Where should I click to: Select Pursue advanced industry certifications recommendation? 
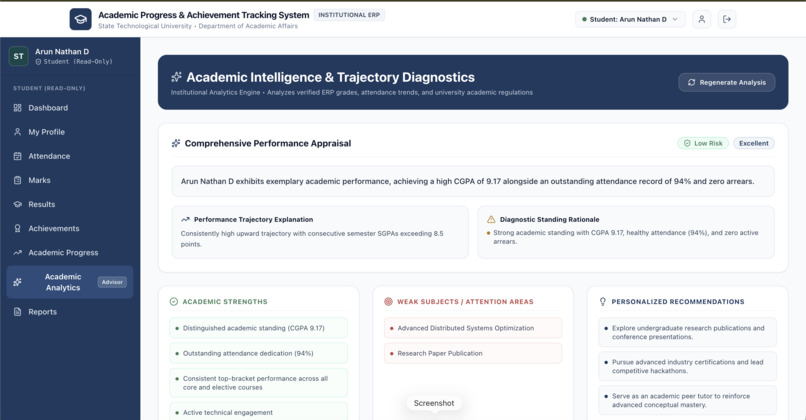pos(687,367)
